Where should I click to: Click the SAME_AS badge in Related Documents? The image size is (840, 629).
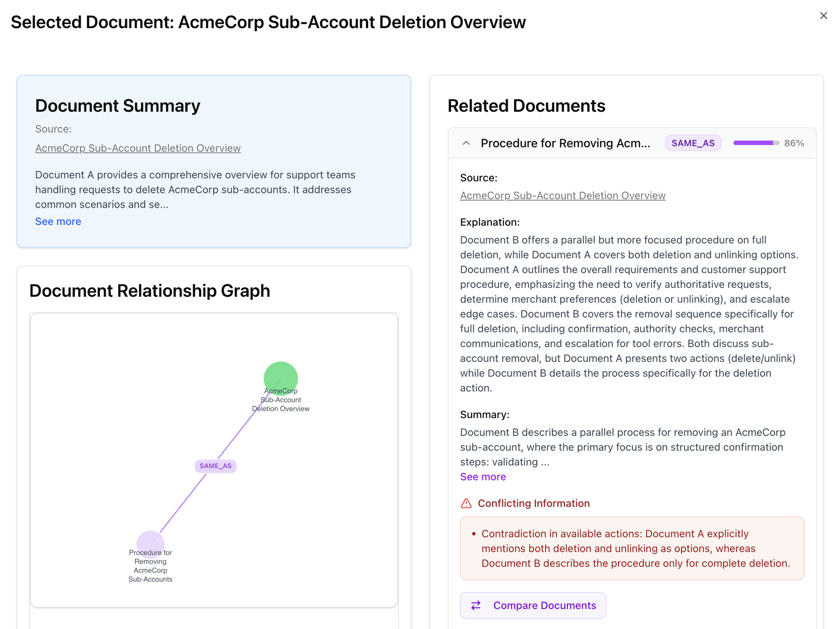[x=693, y=143]
